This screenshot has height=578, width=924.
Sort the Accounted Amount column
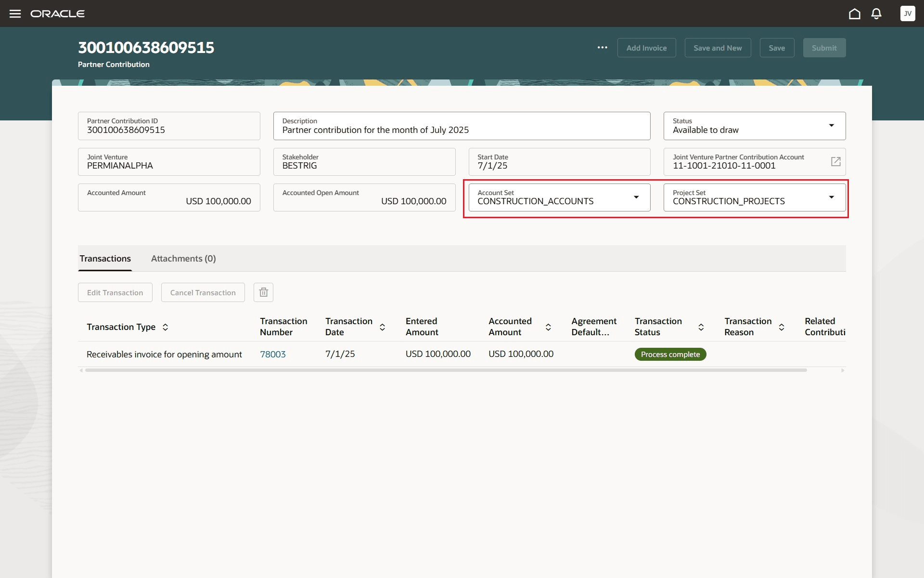[x=549, y=327]
